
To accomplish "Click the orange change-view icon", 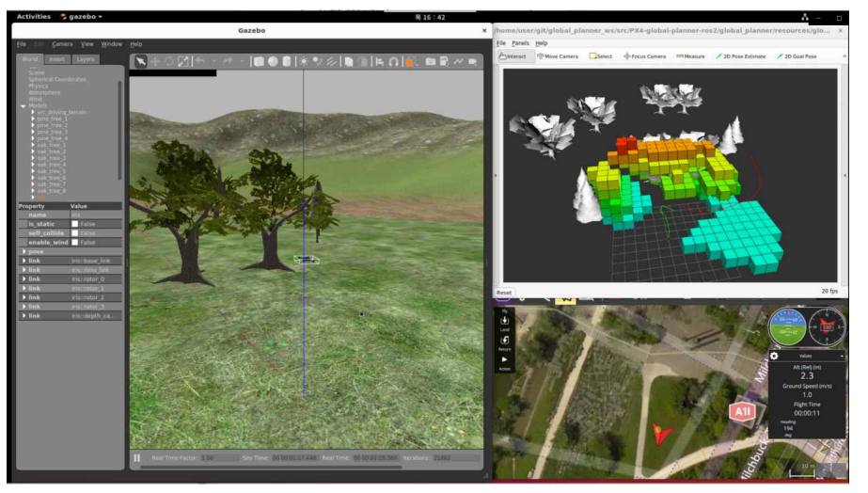I will point(410,61).
